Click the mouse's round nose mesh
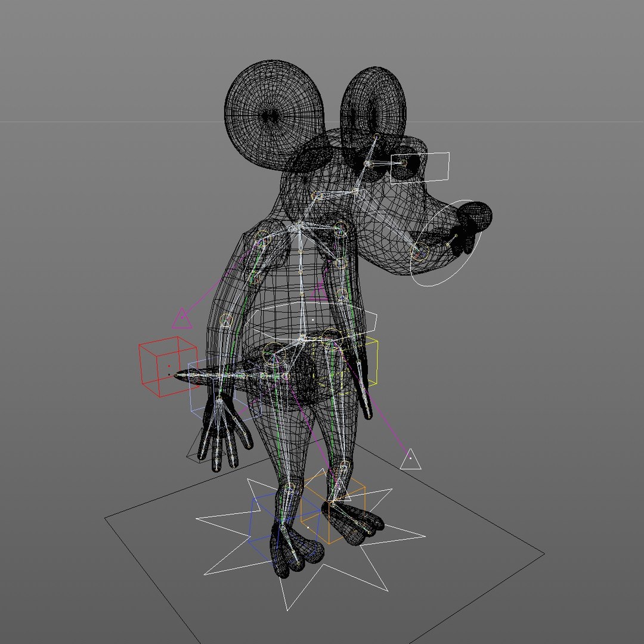The height and width of the screenshot is (644, 644). coord(476,216)
